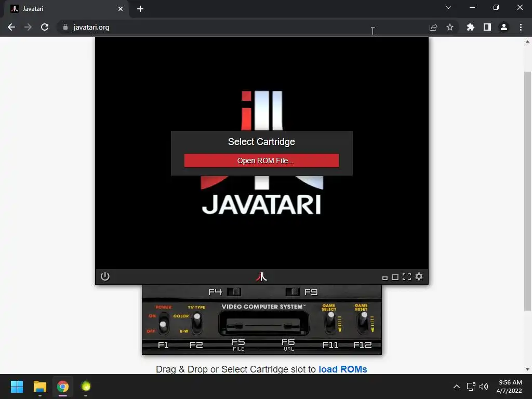Open Windows Start menu
This screenshot has width=532, height=399.
[x=17, y=387]
